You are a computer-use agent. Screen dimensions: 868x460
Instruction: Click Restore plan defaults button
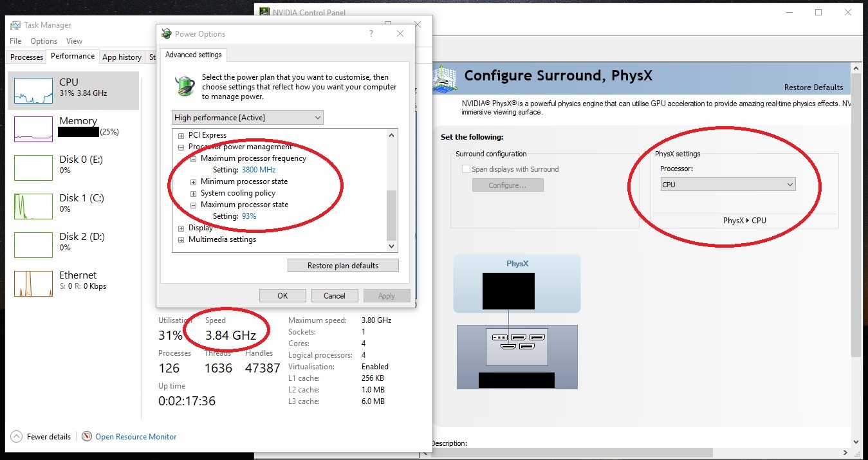[343, 266]
